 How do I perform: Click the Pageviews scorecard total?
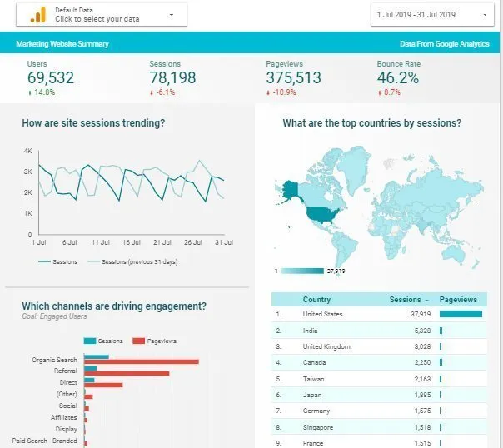(x=293, y=78)
